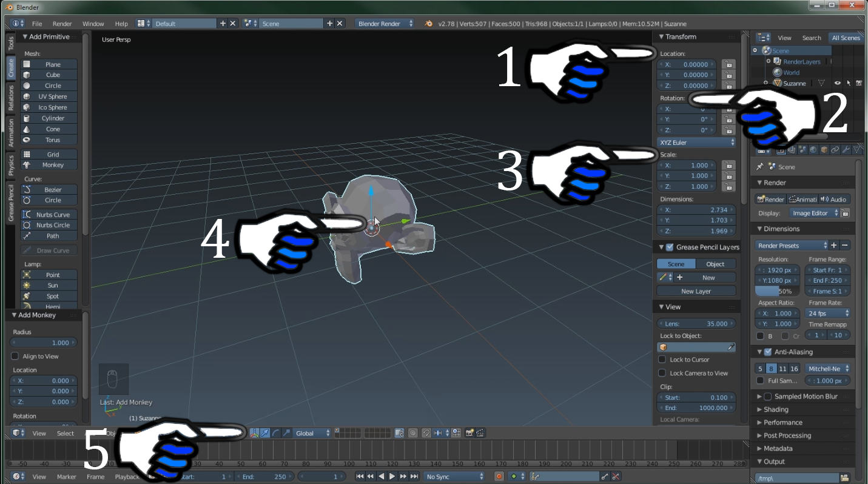Play the animation in reverse
This screenshot has height=484, width=868.
[381, 477]
